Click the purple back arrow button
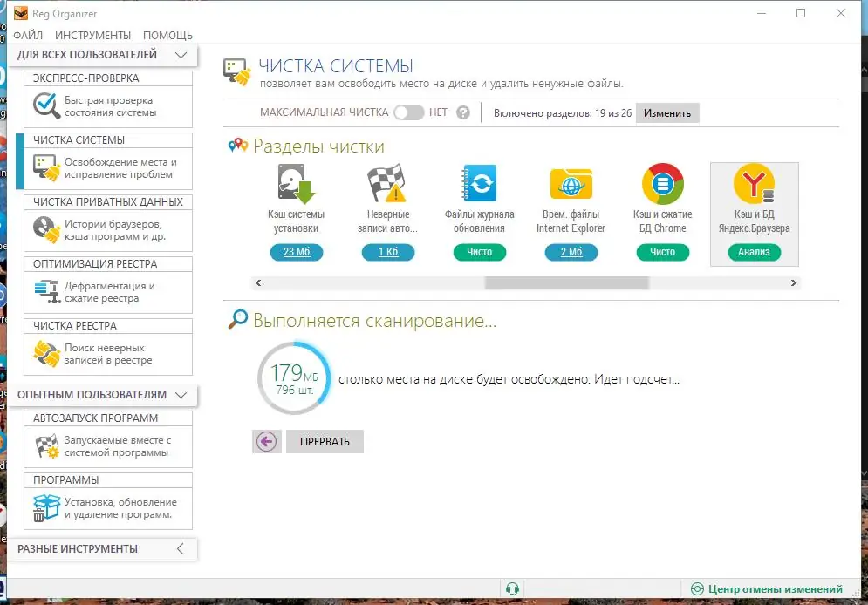The height and width of the screenshot is (605, 868). coord(267,441)
